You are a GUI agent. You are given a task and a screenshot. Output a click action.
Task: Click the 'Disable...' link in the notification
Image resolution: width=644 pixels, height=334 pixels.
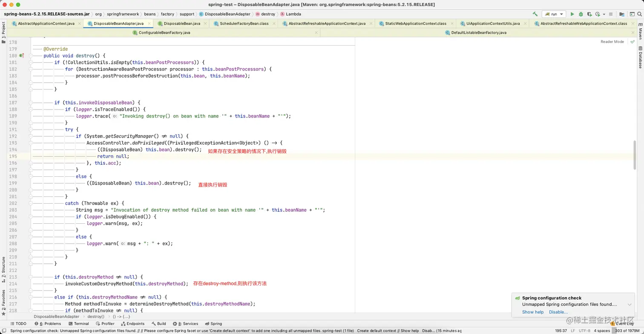tap(558, 312)
